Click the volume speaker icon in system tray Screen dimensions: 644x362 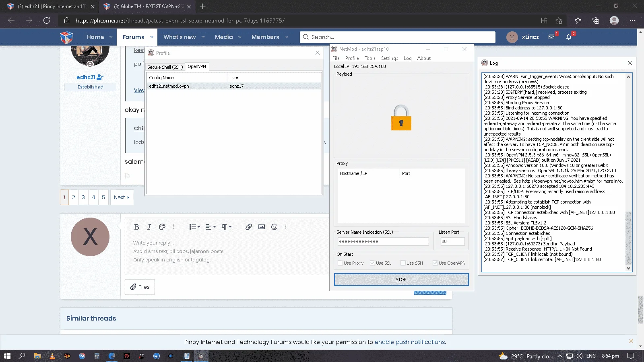click(x=579, y=356)
